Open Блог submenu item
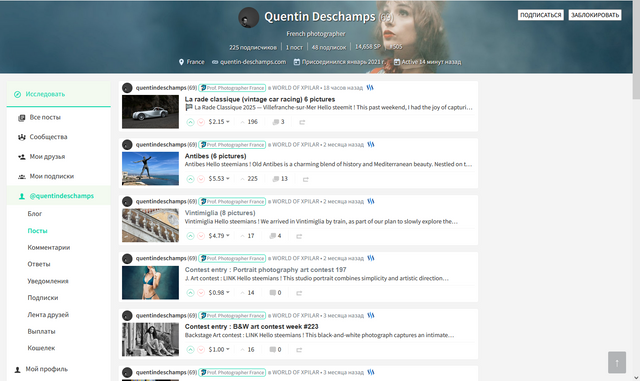Screen dimensions: 640x381 35,214
